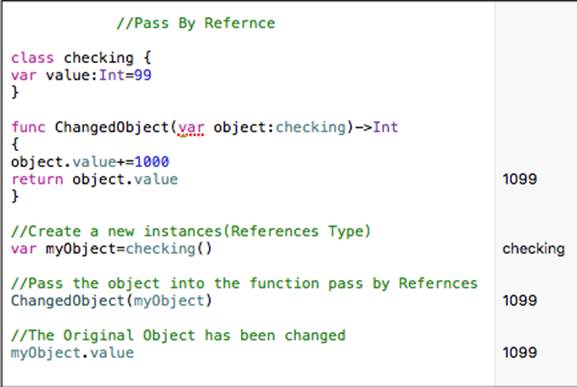Click the 'myObject.value' expression line
This screenshot has width=577, height=387.
(x=72, y=353)
